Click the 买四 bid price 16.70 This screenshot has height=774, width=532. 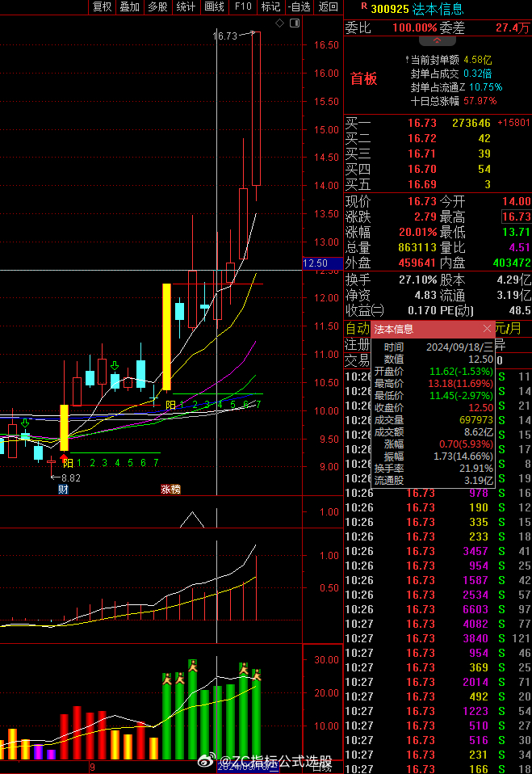click(x=422, y=169)
